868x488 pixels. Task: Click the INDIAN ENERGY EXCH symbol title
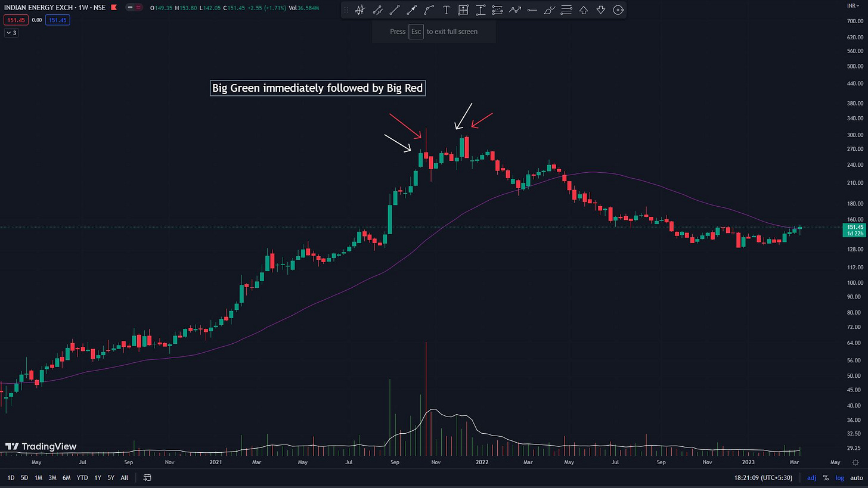point(38,7)
